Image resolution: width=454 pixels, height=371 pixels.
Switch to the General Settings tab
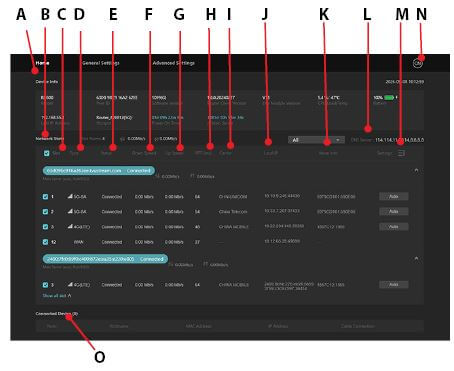[x=100, y=63]
